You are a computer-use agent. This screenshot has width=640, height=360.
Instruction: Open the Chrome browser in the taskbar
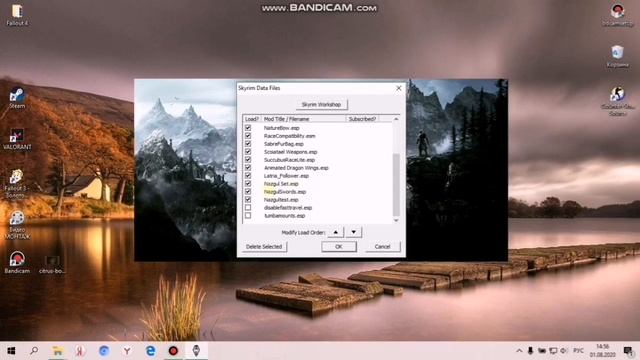click(x=104, y=351)
